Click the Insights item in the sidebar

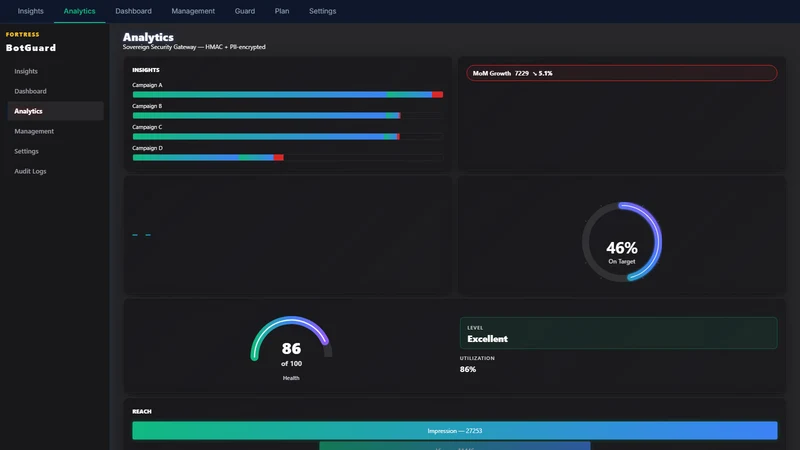(56, 71)
